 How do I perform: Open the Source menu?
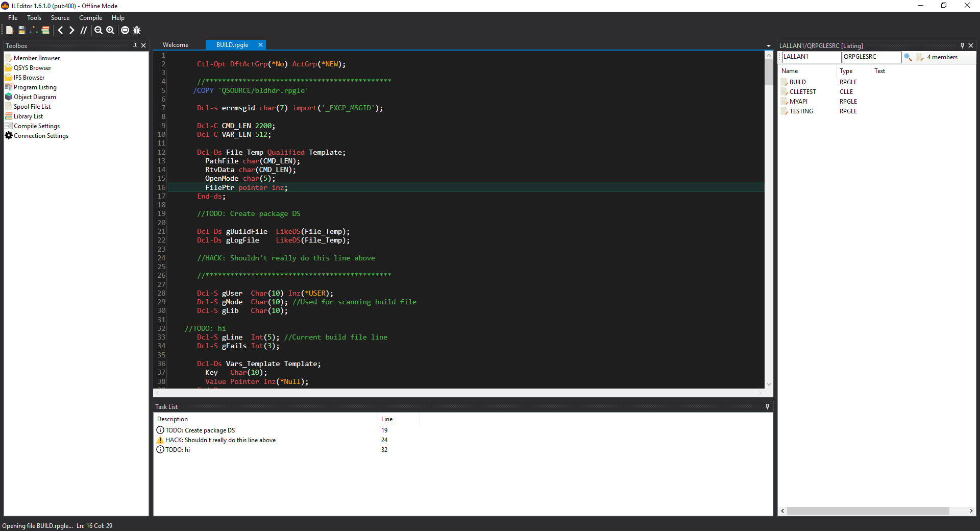pyautogui.click(x=60, y=18)
